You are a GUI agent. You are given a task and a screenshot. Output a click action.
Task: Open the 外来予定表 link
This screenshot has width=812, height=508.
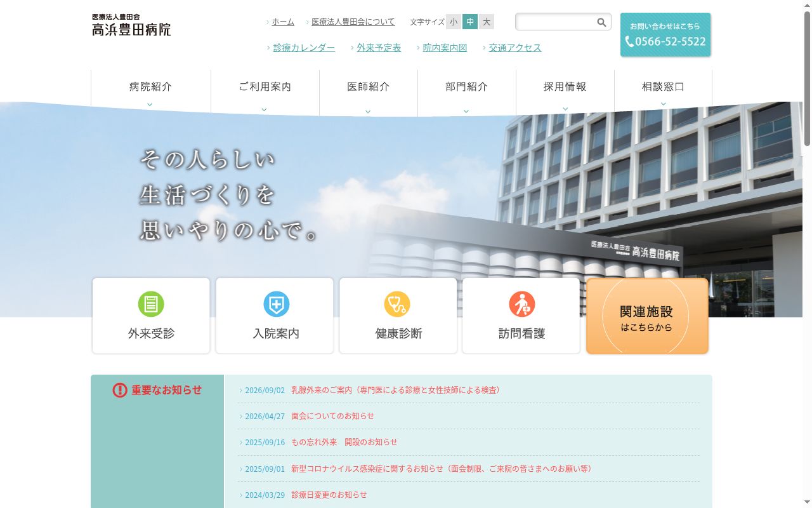379,48
